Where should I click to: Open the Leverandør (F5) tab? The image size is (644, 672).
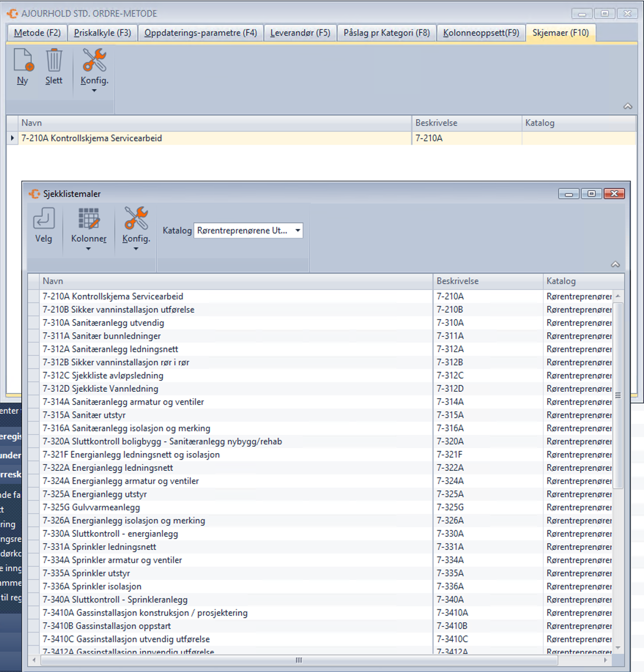click(300, 33)
